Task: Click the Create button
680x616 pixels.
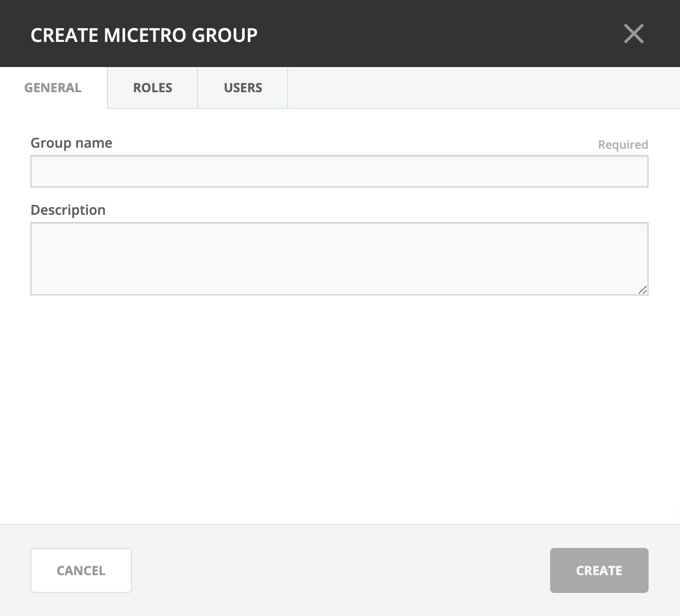Action: [x=599, y=570]
